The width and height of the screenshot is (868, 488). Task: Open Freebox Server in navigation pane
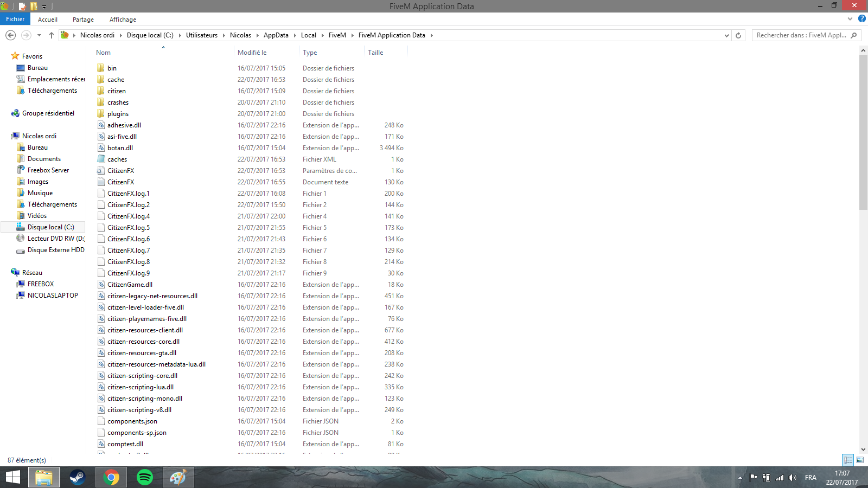click(x=48, y=170)
